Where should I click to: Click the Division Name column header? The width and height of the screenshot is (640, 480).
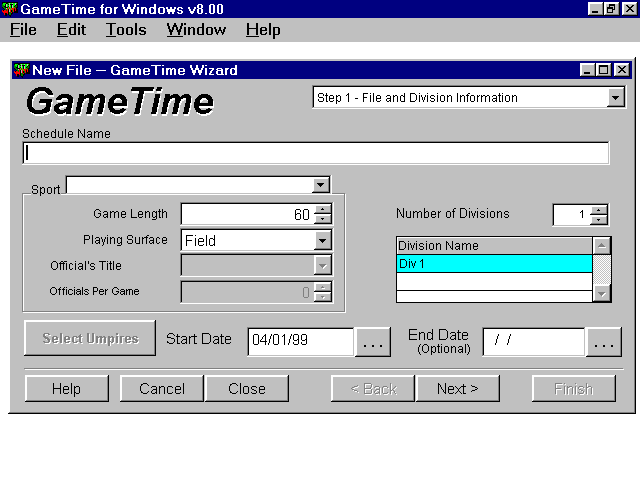[x=494, y=246]
